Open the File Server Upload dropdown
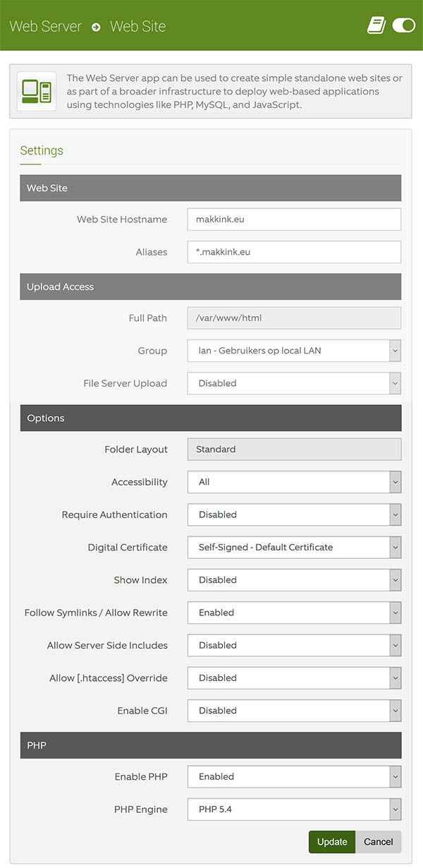 [294, 383]
